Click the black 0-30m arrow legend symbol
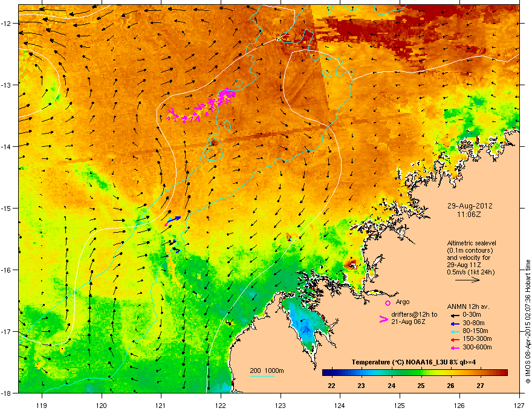Image resolution: width=532 pixels, height=411 pixels. click(x=455, y=315)
